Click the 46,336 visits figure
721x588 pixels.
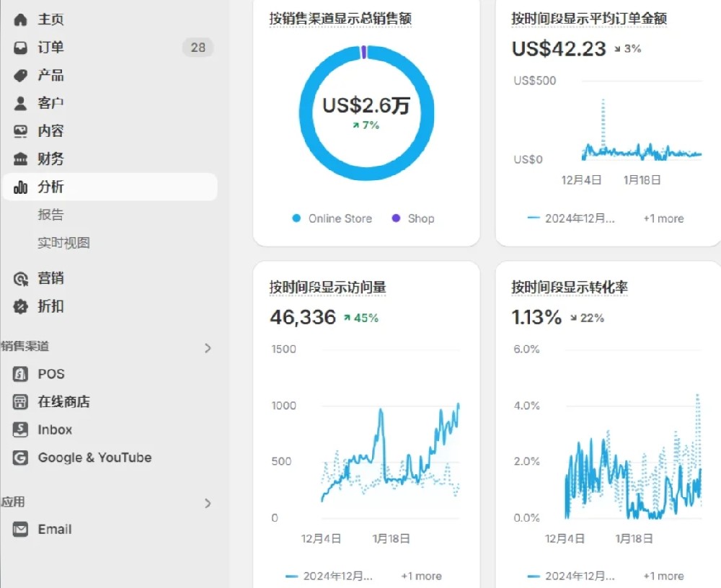tap(303, 318)
